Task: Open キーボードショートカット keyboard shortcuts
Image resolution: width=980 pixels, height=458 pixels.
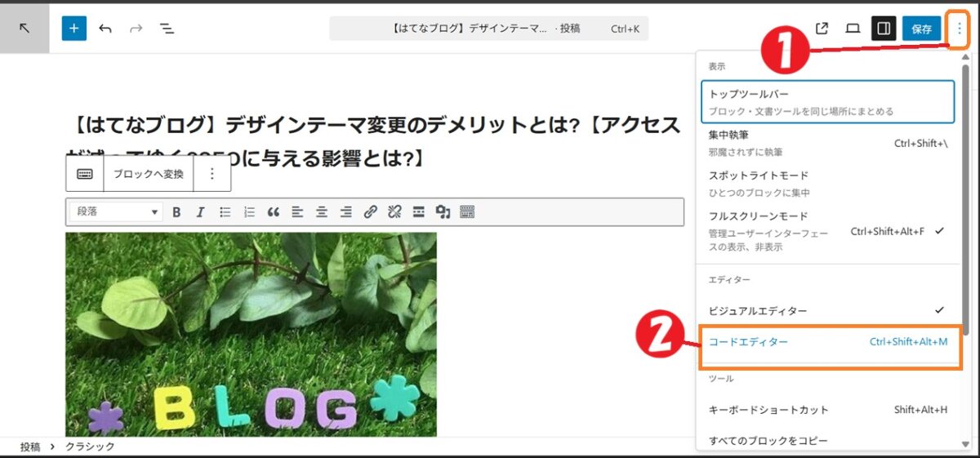Action: (827, 410)
